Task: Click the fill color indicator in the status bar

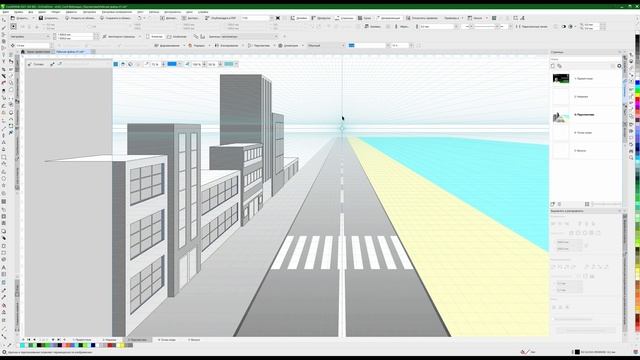Action: pyautogui.click(x=524, y=352)
